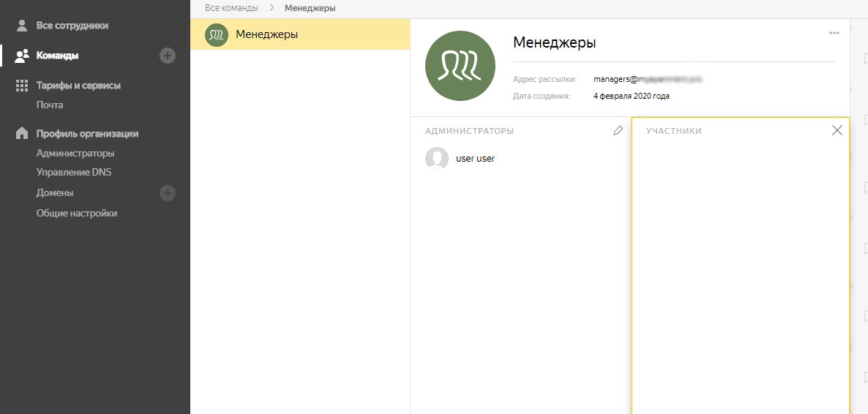Click the Администраторы section header
Image resolution: width=868 pixels, height=414 pixels.
[x=469, y=131]
